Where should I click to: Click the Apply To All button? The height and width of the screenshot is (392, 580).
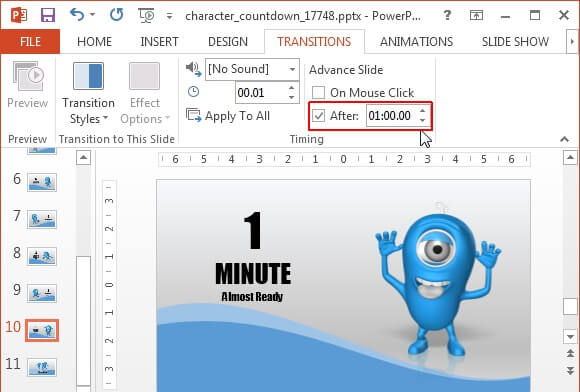228,116
